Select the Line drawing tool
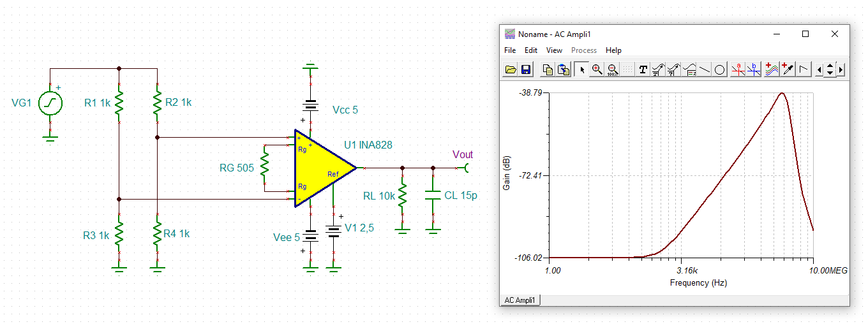The width and height of the screenshot is (868, 329). 705,69
